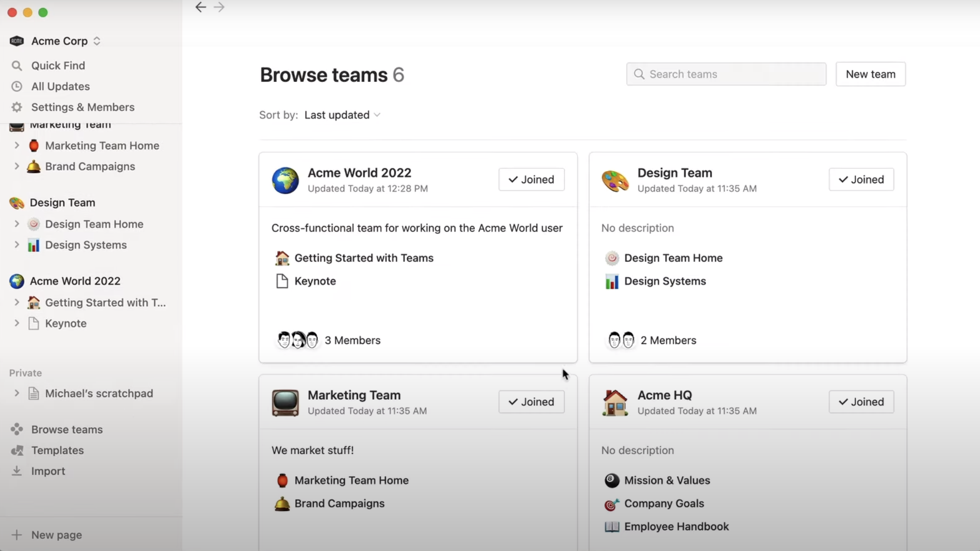
Task: Click the back navigation arrow
Action: pyautogui.click(x=201, y=7)
